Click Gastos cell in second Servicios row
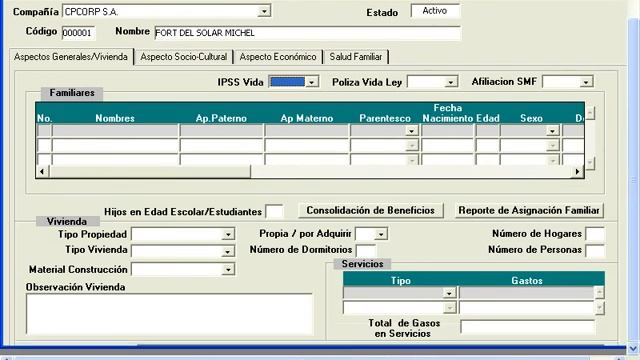640x360 pixels. [527, 307]
